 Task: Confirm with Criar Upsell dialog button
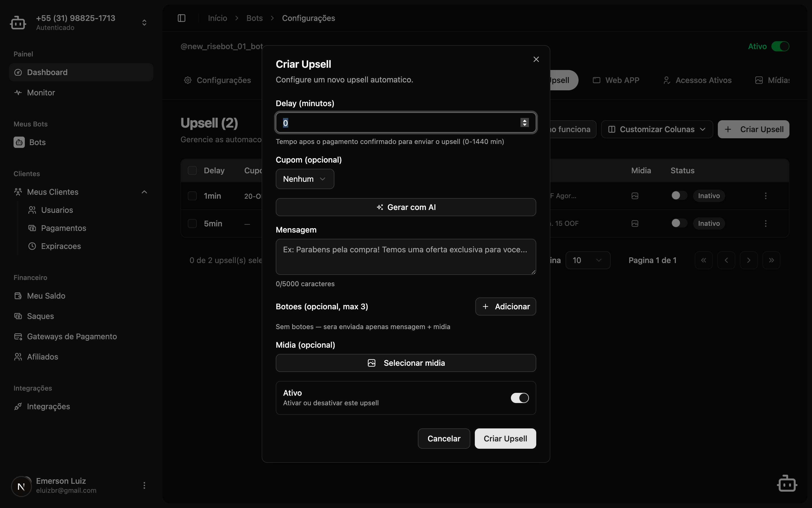(x=505, y=439)
